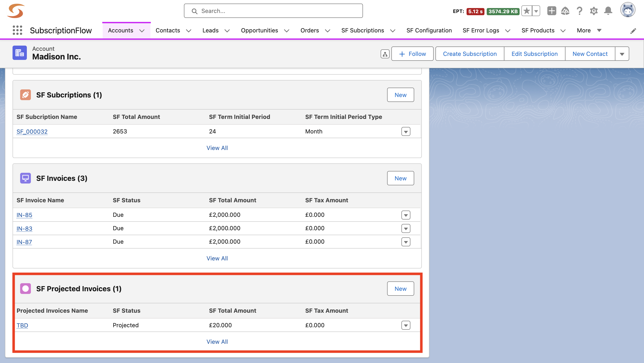Open invoice IN-85
The width and height of the screenshot is (644, 363).
[24, 215]
